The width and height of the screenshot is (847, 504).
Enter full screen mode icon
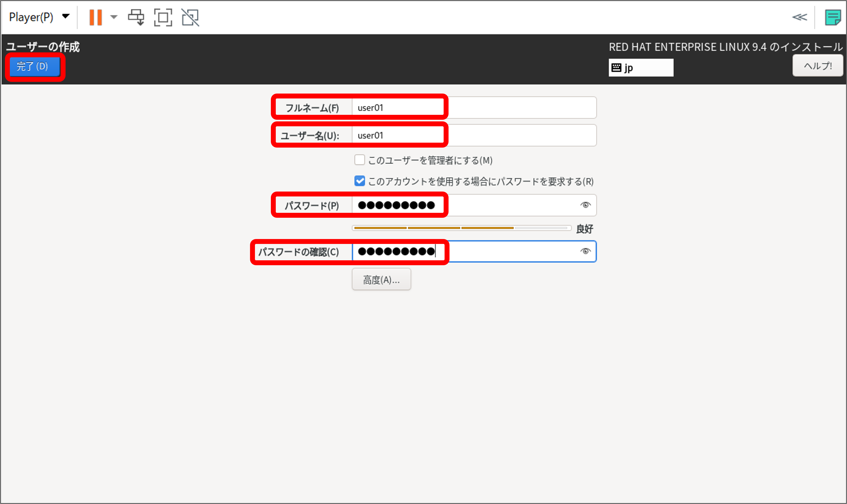[x=163, y=17]
